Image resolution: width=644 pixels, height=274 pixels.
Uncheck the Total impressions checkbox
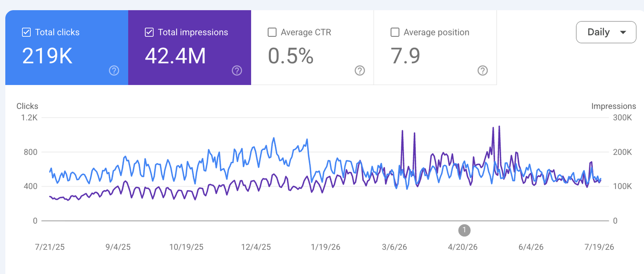(x=149, y=32)
